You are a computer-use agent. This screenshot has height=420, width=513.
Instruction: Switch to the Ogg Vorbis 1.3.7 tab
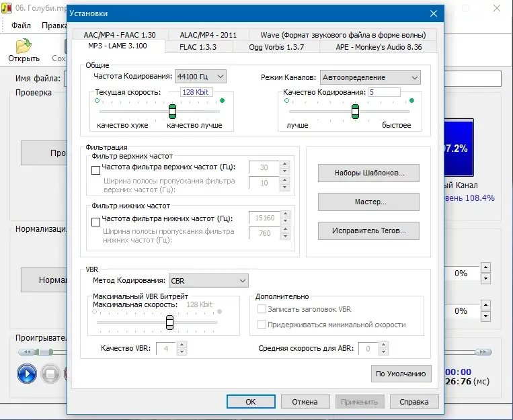pos(276,47)
